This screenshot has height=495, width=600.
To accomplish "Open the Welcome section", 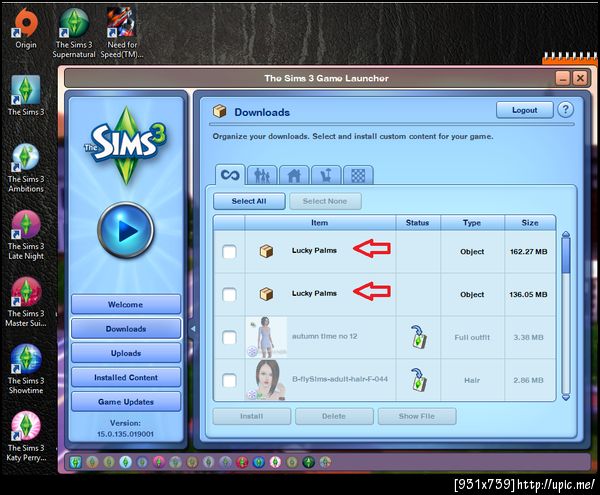I will (126, 304).
